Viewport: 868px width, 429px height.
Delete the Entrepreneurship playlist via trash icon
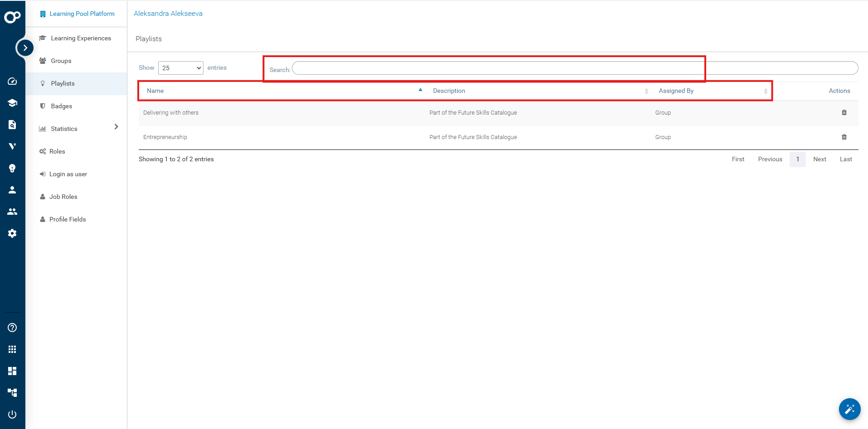[844, 137]
